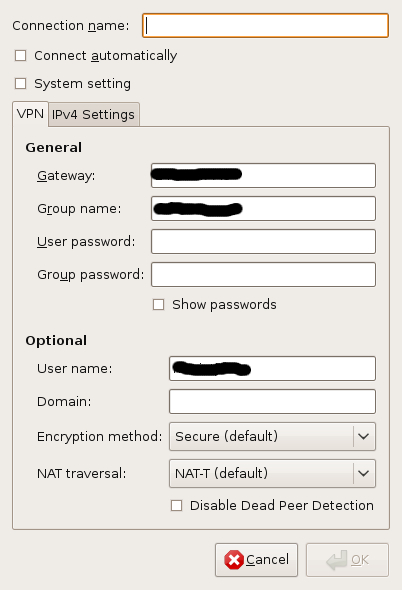Click the OK return-arrow icon
Image resolution: width=402 pixels, height=590 pixels.
337,560
